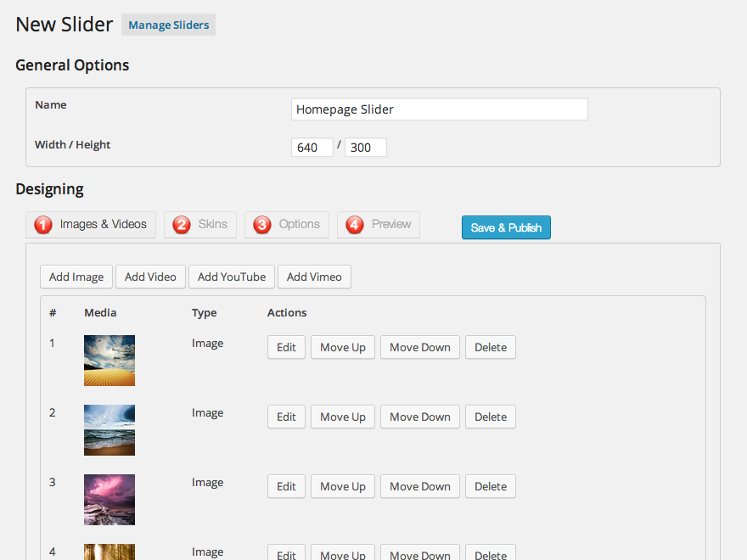Image resolution: width=747 pixels, height=560 pixels.
Task: Click the Add Image button
Action: click(x=76, y=277)
